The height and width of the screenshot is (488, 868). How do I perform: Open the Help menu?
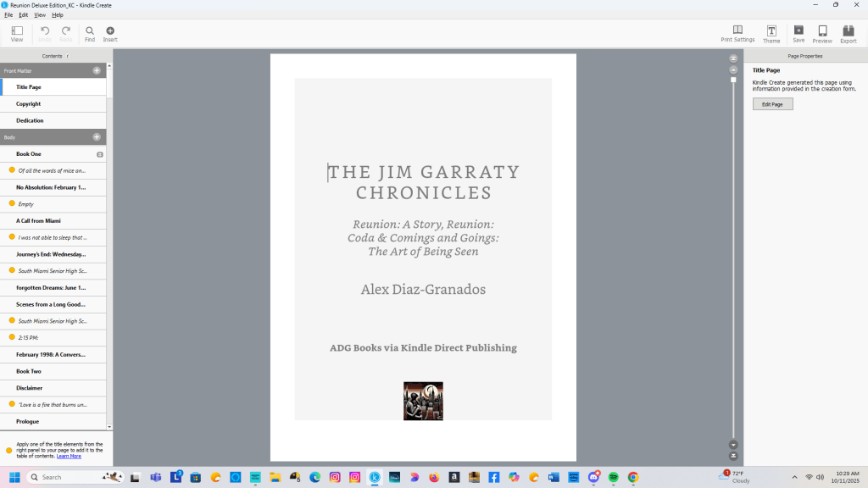[58, 15]
